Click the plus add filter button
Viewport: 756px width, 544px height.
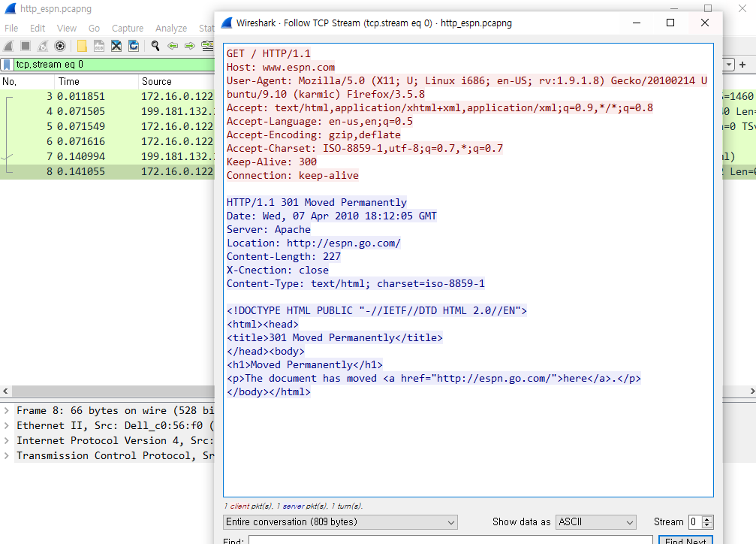coord(742,64)
